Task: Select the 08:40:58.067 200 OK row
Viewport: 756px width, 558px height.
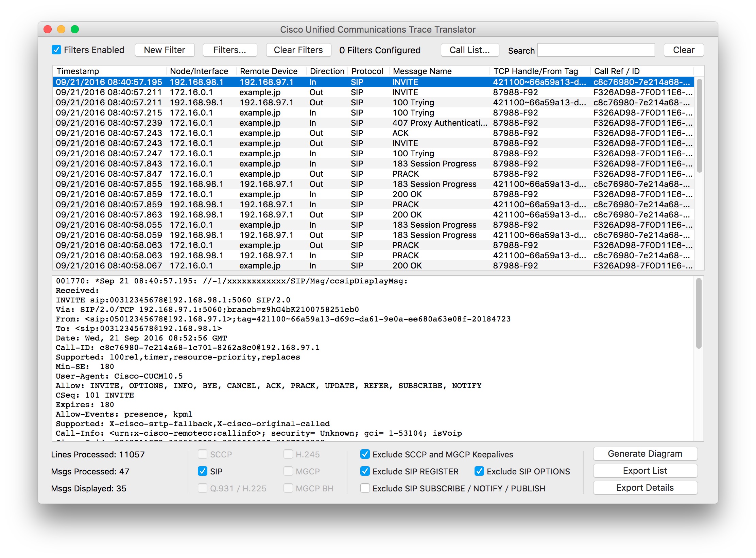Action: pos(373,265)
